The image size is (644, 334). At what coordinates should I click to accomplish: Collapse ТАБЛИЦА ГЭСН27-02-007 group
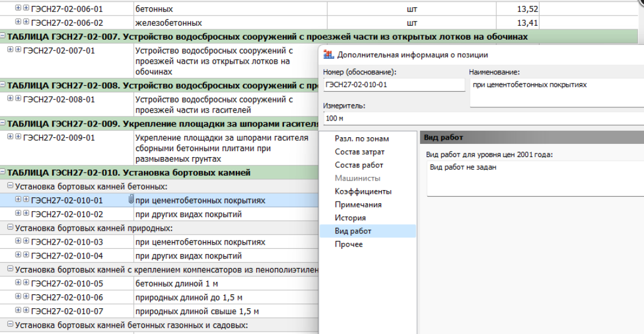click(3, 36)
